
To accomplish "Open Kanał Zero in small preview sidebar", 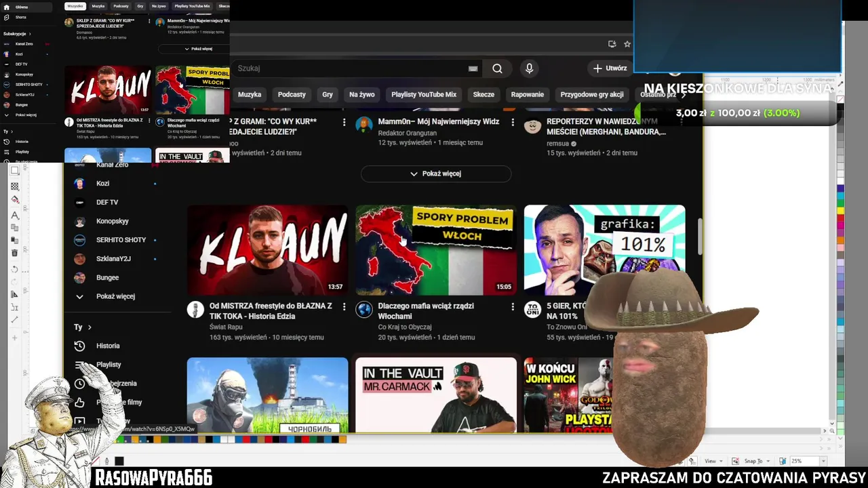I will click(x=24, y=44).
